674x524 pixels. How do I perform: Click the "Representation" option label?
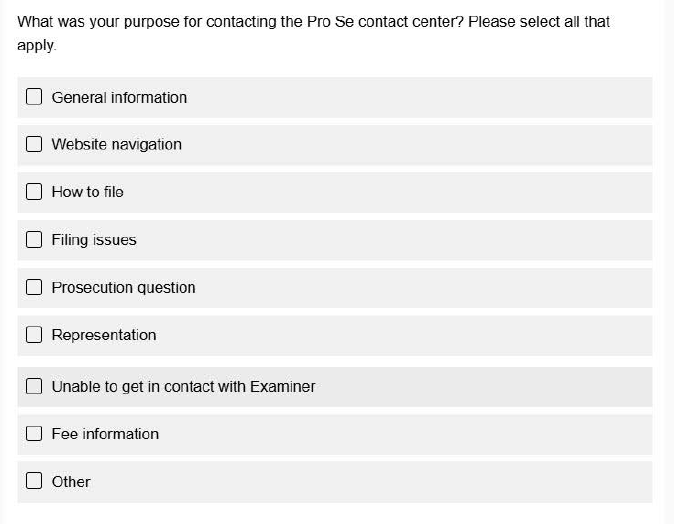(x=104, y=335)
